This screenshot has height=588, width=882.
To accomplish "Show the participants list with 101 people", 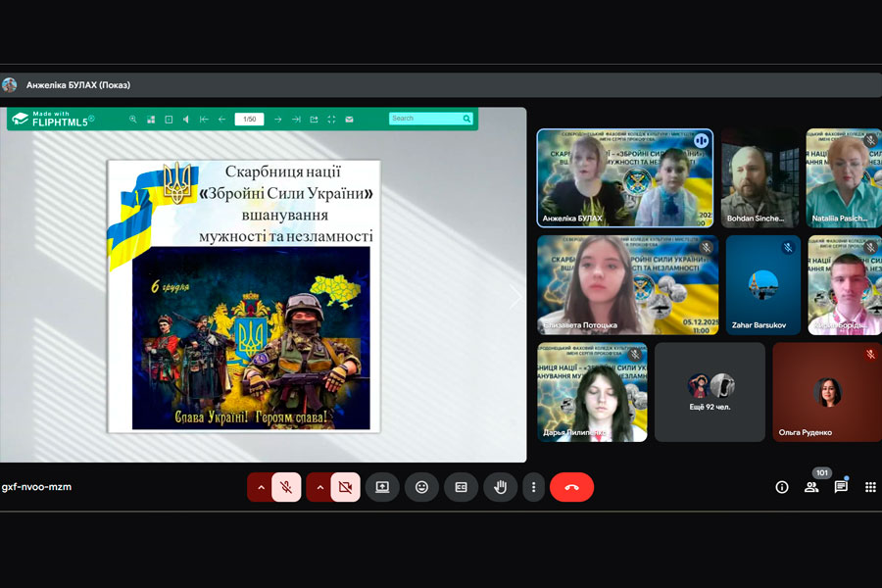I will coord(811,487).
